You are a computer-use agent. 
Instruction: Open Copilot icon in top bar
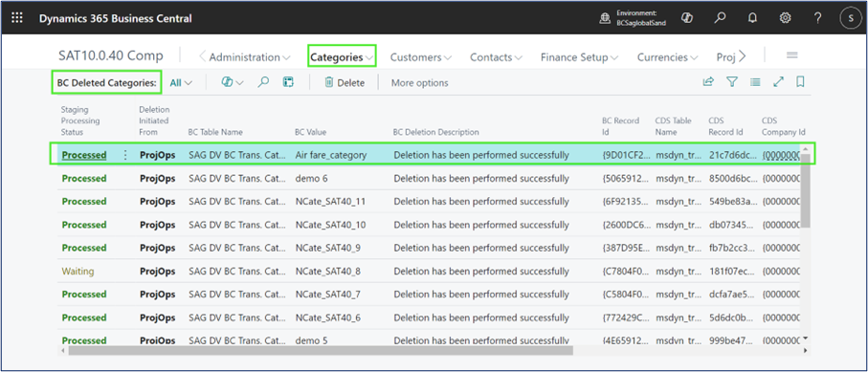(687, 18)
